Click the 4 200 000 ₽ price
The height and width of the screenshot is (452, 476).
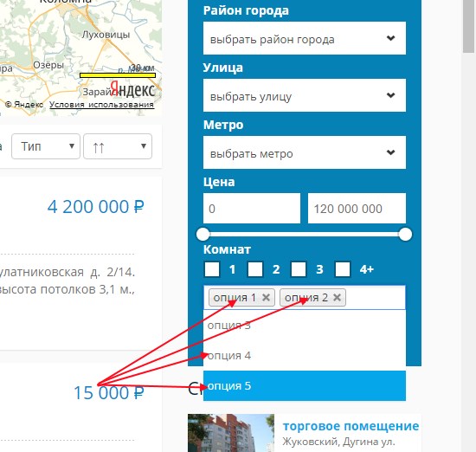[x=95, y=207]
